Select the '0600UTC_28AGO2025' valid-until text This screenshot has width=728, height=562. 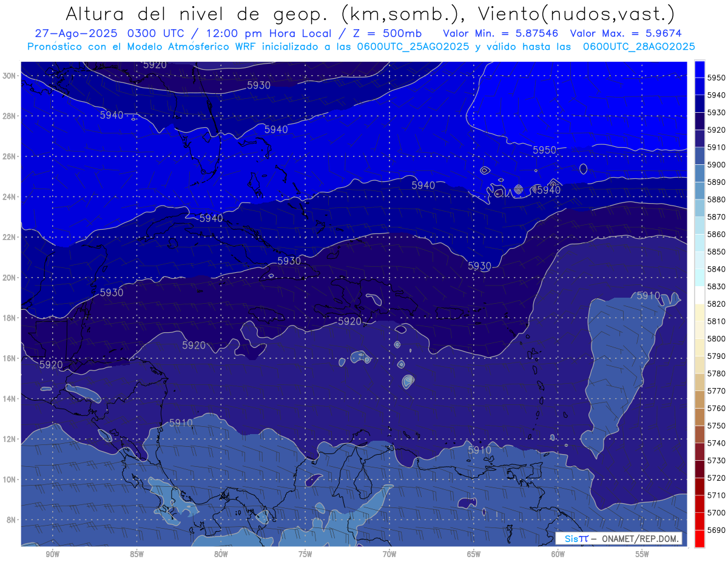[639, 47]
